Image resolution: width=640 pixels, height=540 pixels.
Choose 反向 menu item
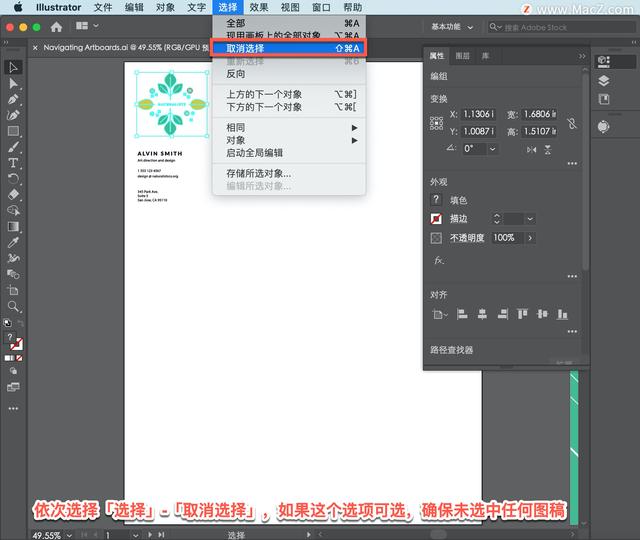tap(289, 74)
